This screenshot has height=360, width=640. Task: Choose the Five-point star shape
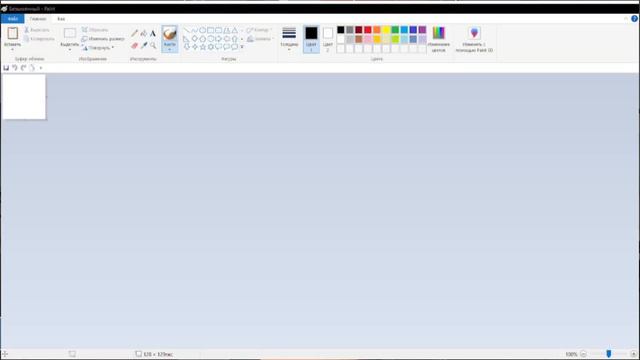202,47
